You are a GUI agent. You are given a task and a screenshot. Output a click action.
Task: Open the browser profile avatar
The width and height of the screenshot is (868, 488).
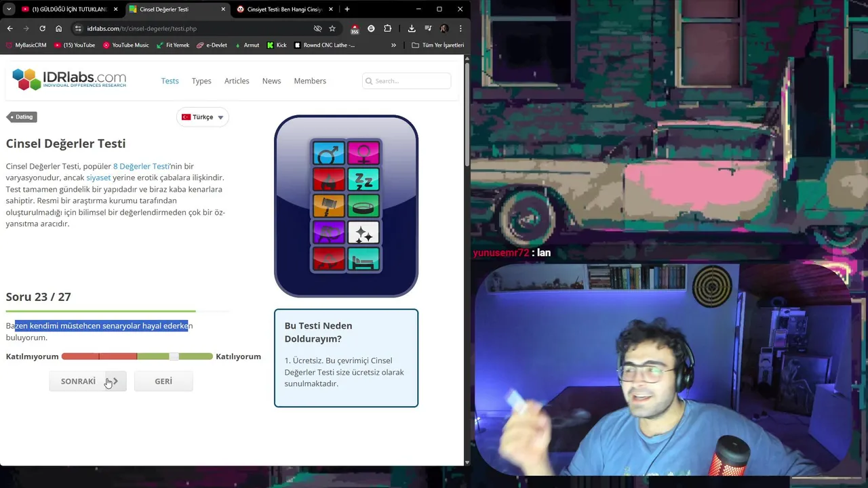(x=444, y=28)
